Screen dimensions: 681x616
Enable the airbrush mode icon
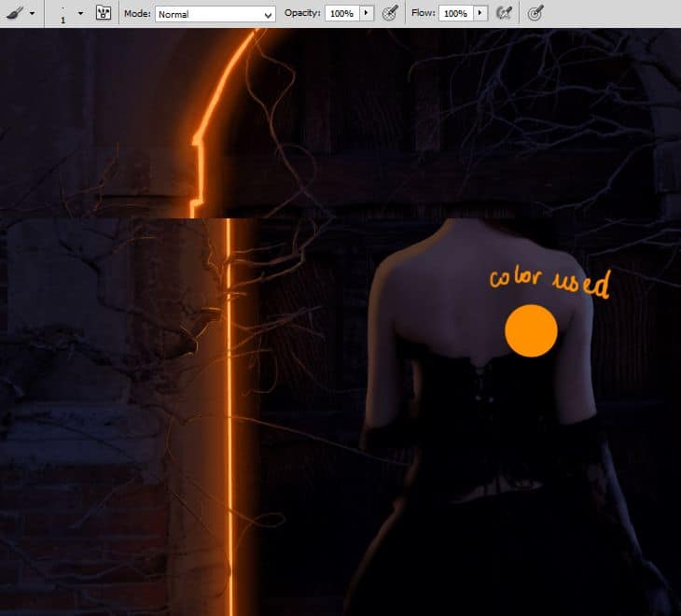click(505, 13)
